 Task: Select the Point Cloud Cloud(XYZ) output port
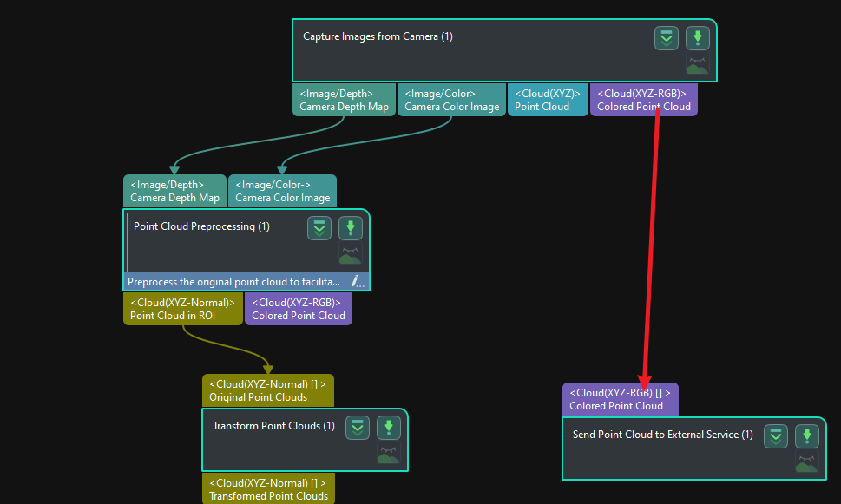point(548,100)
